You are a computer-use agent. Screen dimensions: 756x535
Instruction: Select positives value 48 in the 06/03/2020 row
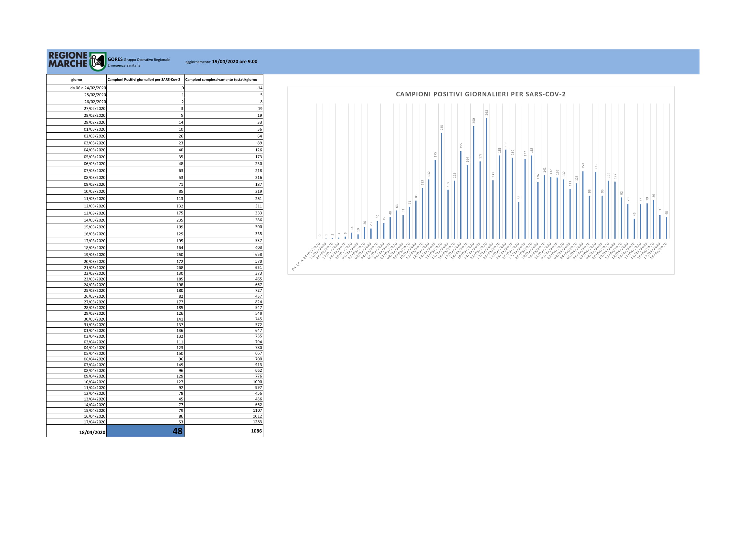point(145,164)
